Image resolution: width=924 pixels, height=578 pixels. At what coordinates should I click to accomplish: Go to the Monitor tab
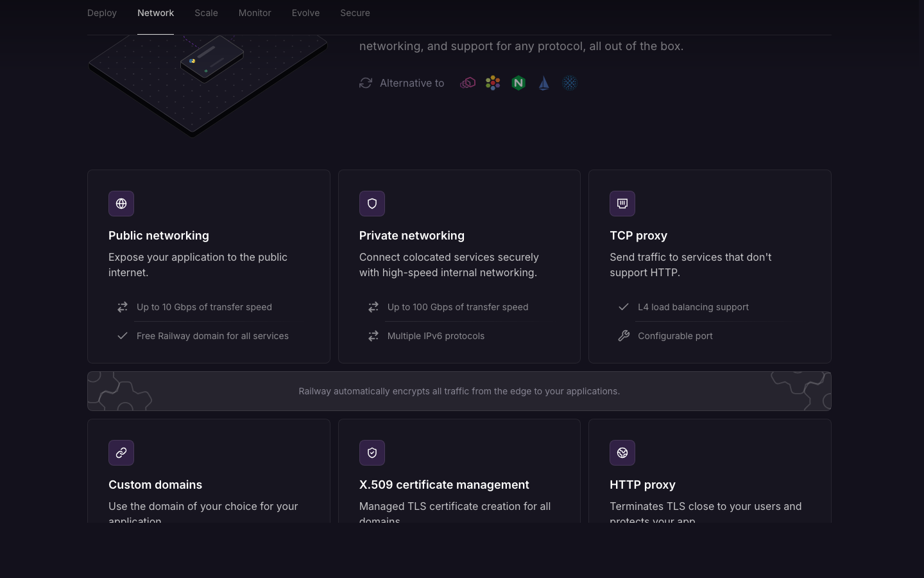coord(255,13)
